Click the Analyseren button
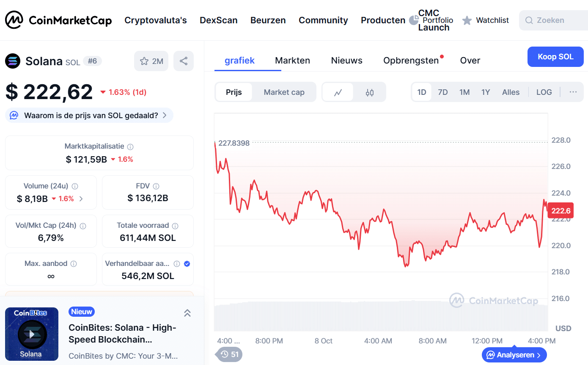The image size is (588, 365). pos(514,355)
